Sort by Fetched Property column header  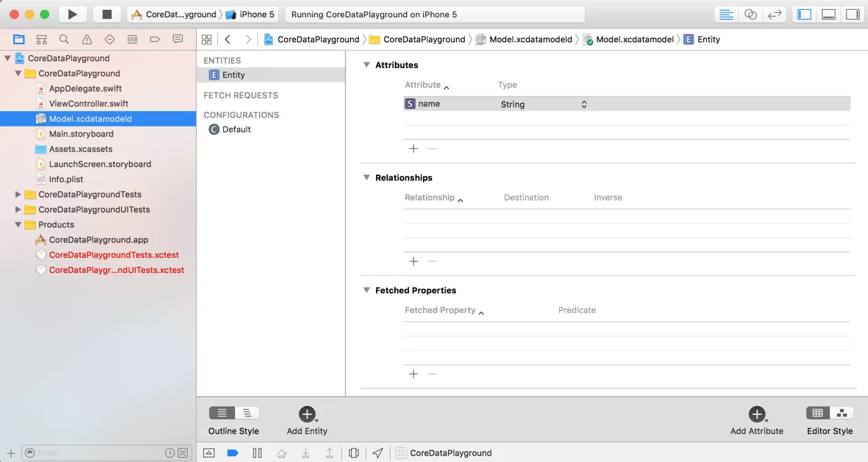click(x=444, y=311)
